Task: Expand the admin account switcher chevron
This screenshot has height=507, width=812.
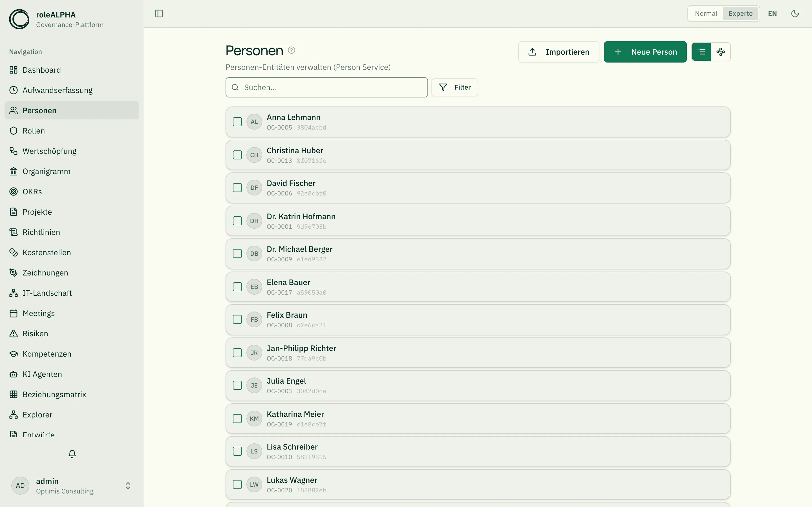Action: [x=128, y=486]
